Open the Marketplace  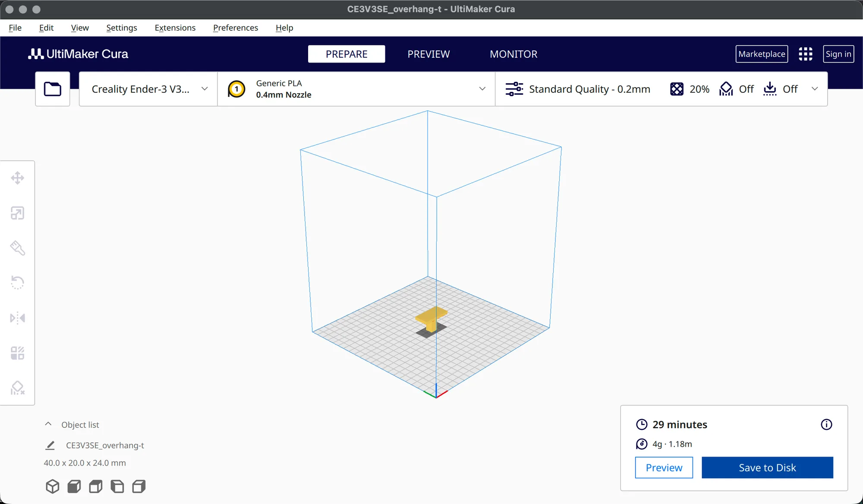coord(762,54)
